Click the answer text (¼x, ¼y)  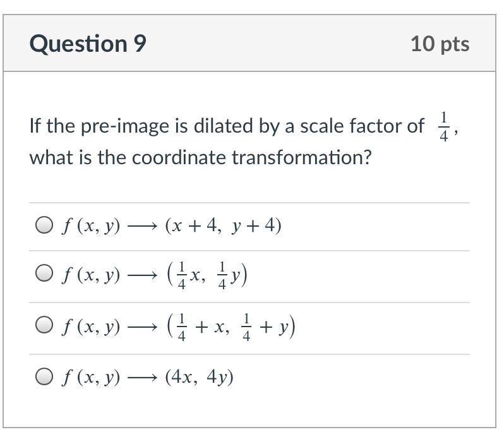[x=207, y=274]
